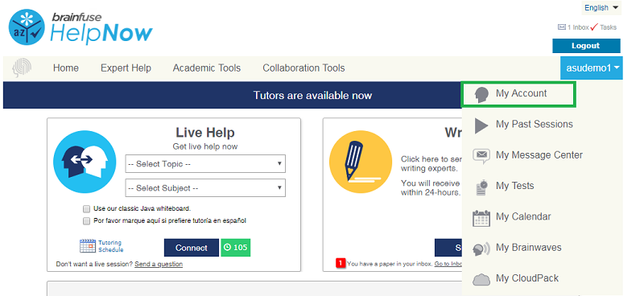Click the Tutors are available now banner
Image resolution: width=644 pixels, height=296 pixels.
pyautogui.click(x=232, y=95)
